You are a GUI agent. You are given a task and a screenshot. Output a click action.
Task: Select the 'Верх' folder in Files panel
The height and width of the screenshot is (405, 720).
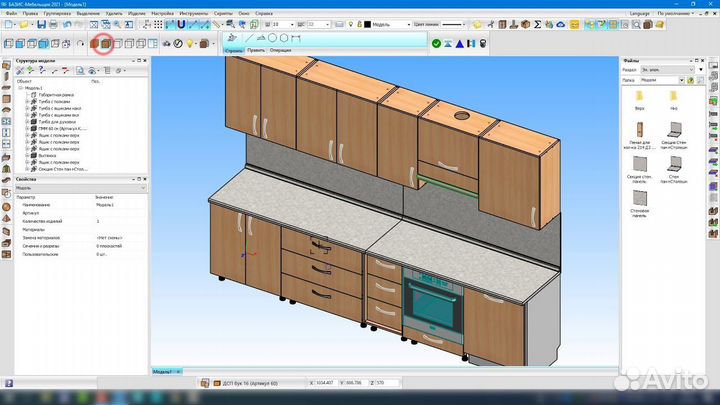click(638, 94)
